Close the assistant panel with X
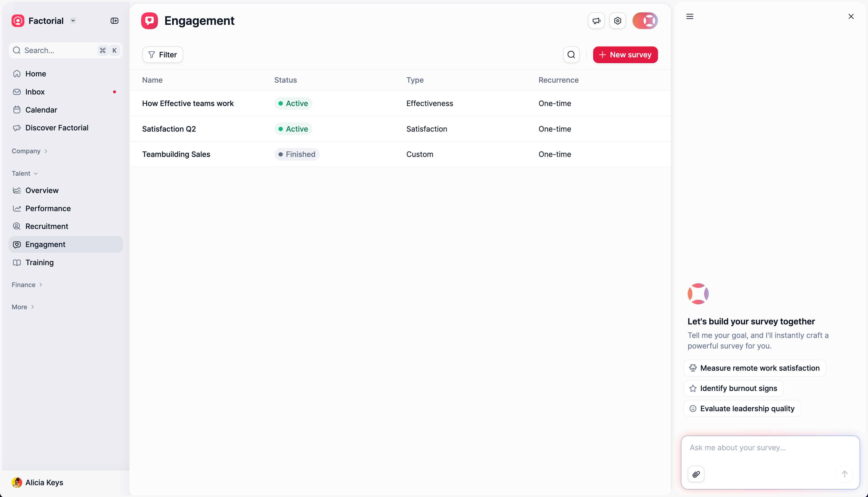868x497 pixels. [x=851, y=16]
